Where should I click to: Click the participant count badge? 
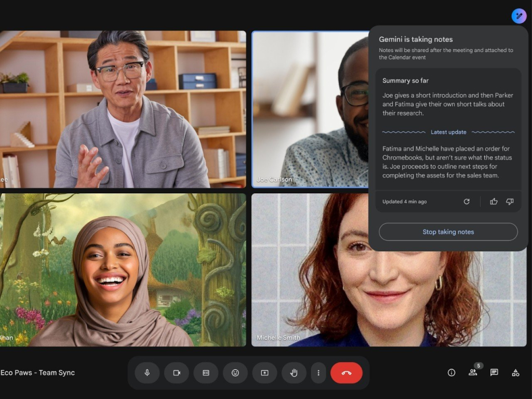click(x=477, y=366)
